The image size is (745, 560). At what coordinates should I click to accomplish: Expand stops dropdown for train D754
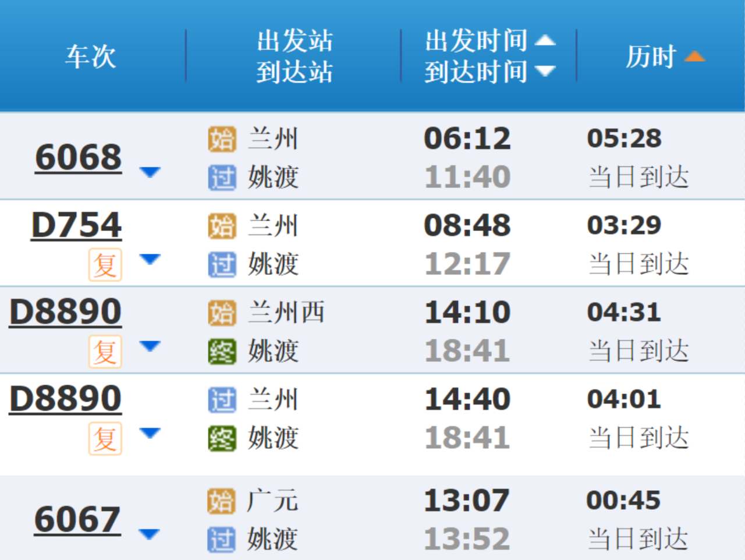tap(150, 259)
